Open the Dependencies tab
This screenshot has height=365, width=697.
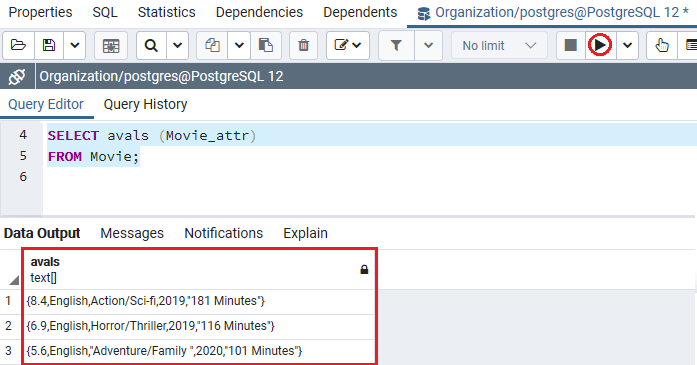tap(259, 12)
